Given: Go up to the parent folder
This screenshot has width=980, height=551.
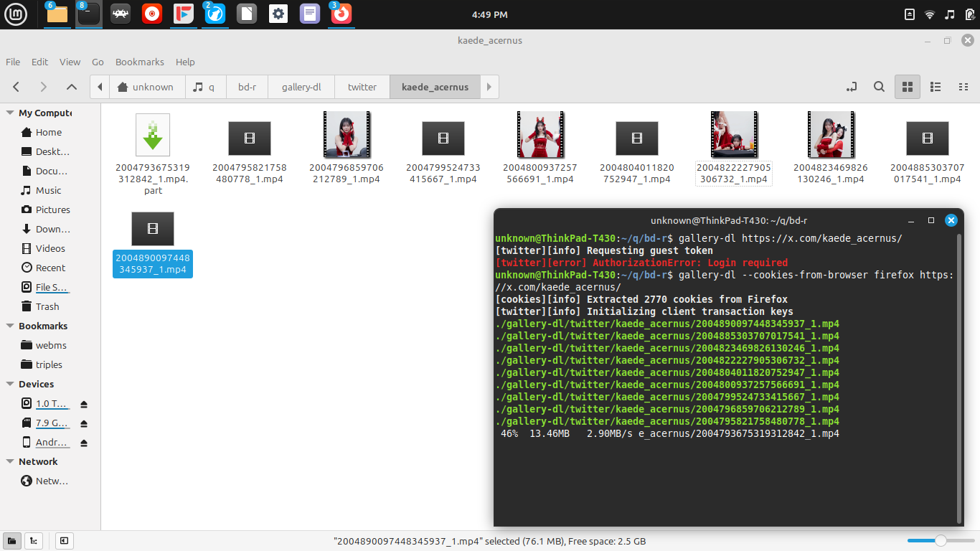Looking at the screenshot, I should point(71,87).
